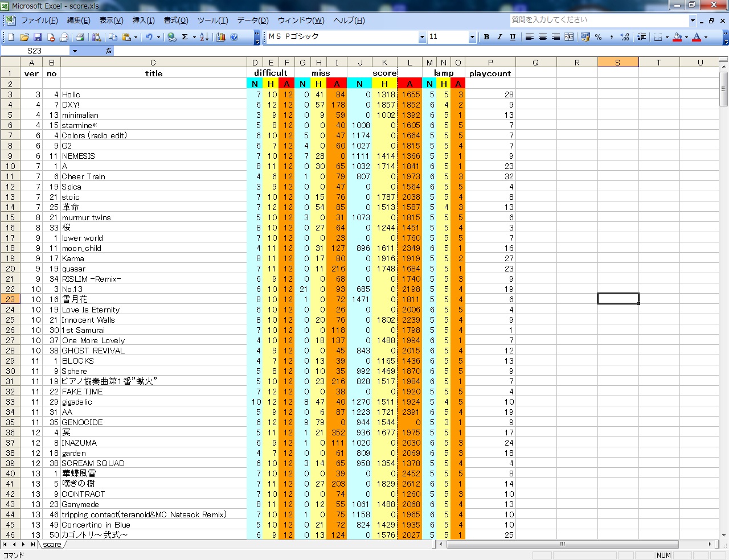The height and width of the screenshot is (560, 729).
Task: Open the 書式(O) menu
Action: click(176, 20)
